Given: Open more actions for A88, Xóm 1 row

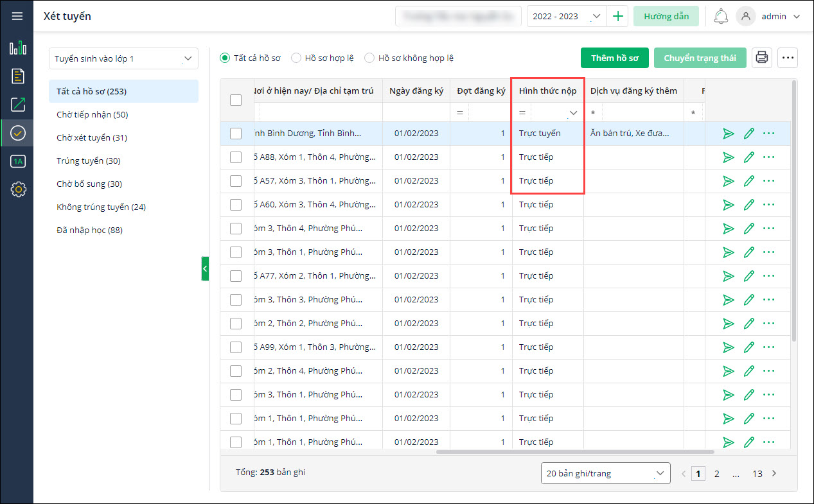Looking at the screenshot, I should [769, 157].
